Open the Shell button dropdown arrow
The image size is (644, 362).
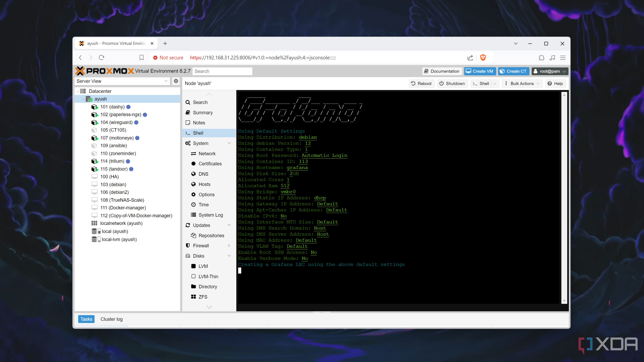pyautogui.click(x=495, y=83)
